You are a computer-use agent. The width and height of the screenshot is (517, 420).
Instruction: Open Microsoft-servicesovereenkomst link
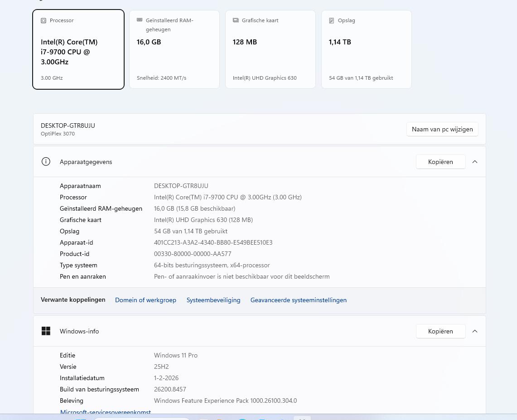106,412
